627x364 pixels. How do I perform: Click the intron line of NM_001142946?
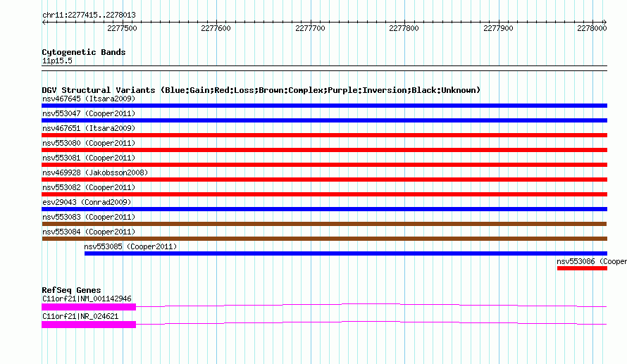[371, 306]
